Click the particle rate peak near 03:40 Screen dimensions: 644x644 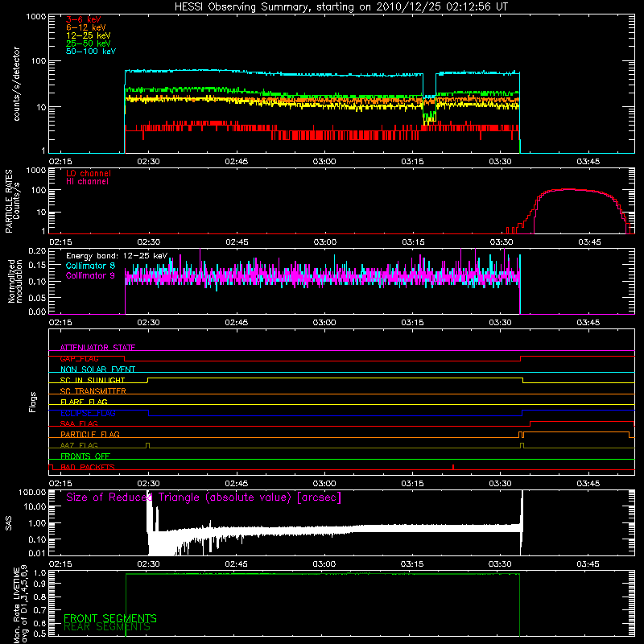569,189
